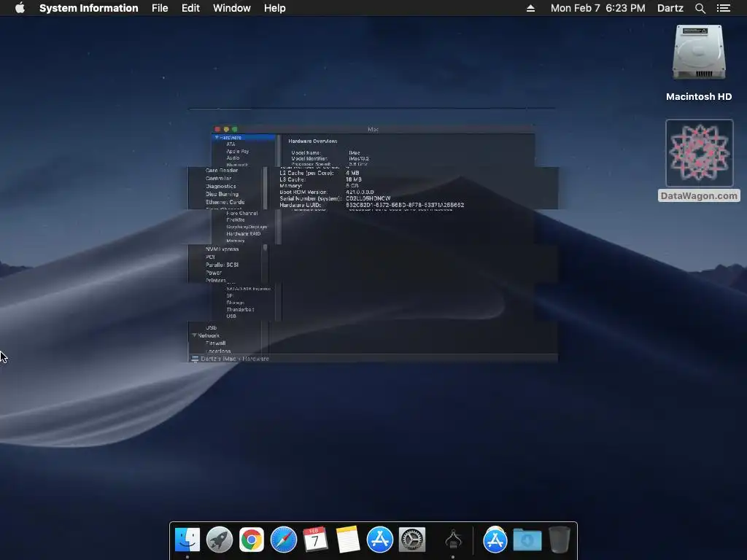Screen dimensions: 747x560
Task: Collapse the Hardware section triangle
Action: click(x=217, y=137)
